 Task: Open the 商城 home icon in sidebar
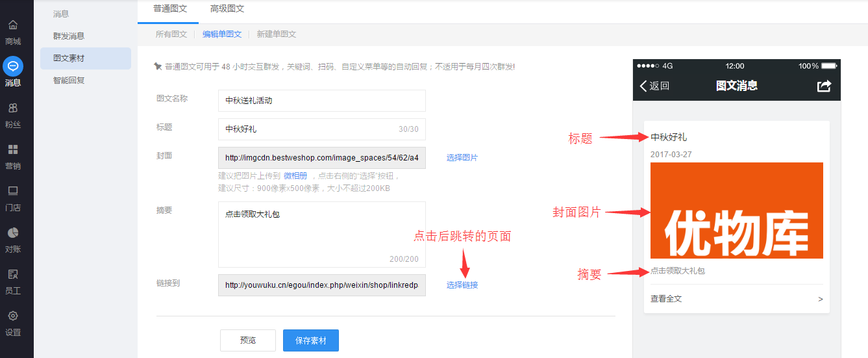click(13, 25)
